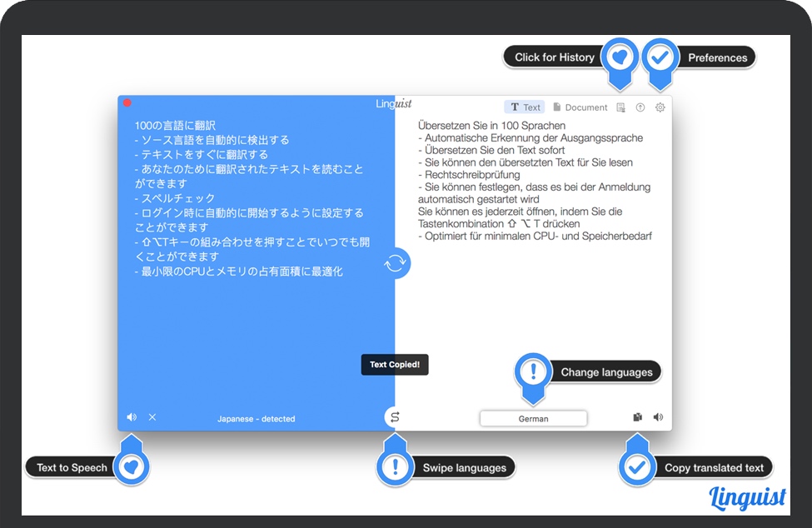Open the German target language dropdown
The height and width of the screenshot is (528, 812).
point(533,419)
